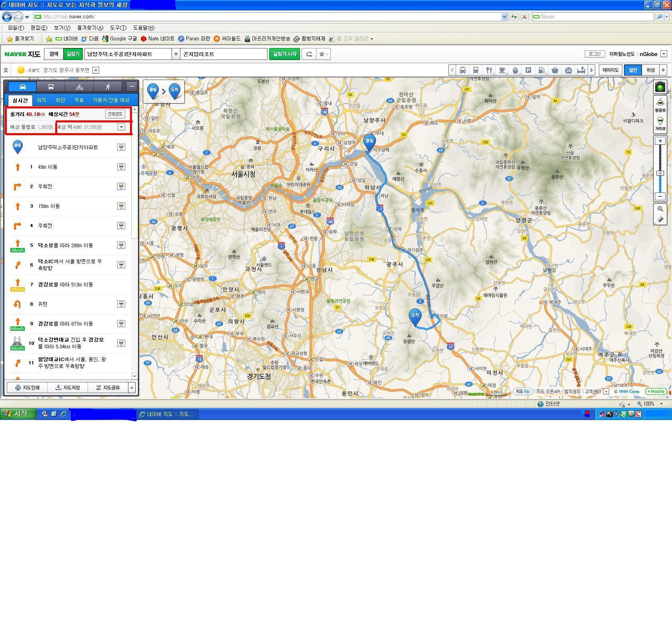672x640 pixels.
Task: Click 지도저장 save button
Action: (68, 387)
